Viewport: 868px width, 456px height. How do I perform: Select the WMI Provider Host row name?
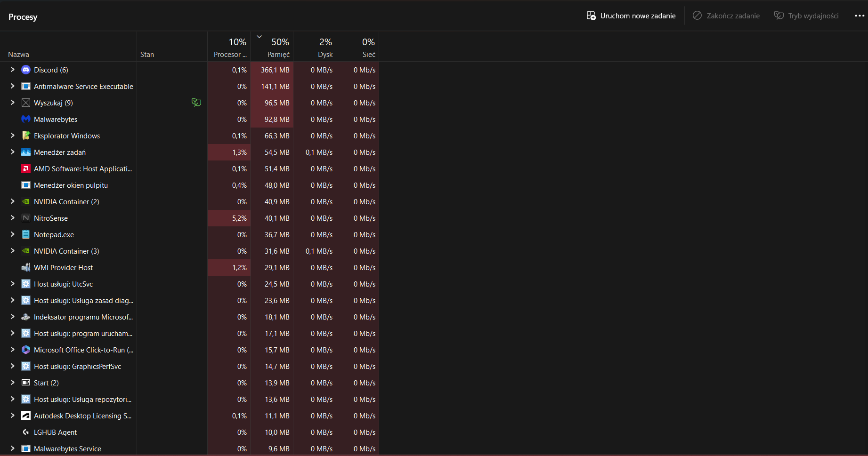[x=63, y=268]
